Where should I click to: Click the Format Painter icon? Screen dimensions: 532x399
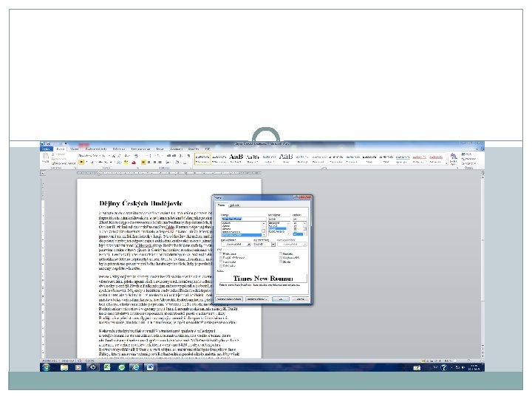coord(64,163)
